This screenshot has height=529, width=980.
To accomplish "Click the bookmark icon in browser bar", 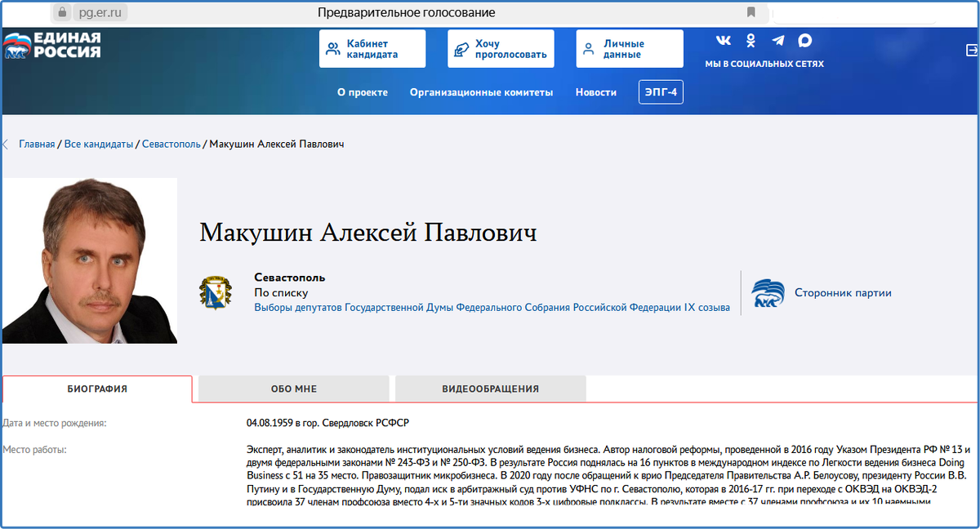I will point(751,12).
